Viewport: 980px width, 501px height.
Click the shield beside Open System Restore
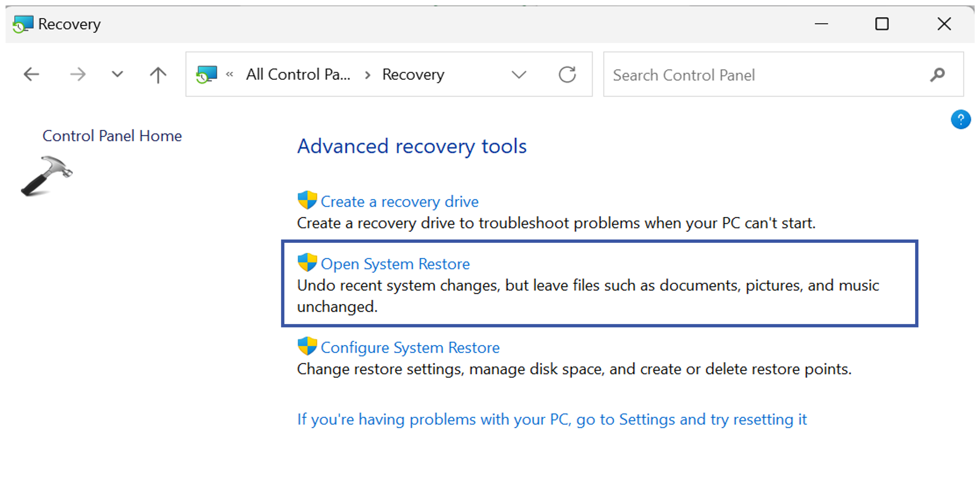coord(307,263)
